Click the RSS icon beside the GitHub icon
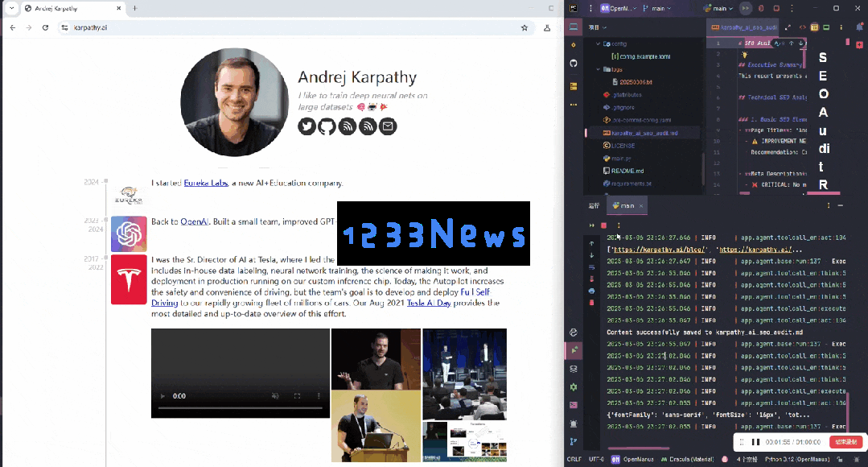The image size is (868, 467). 347,126
